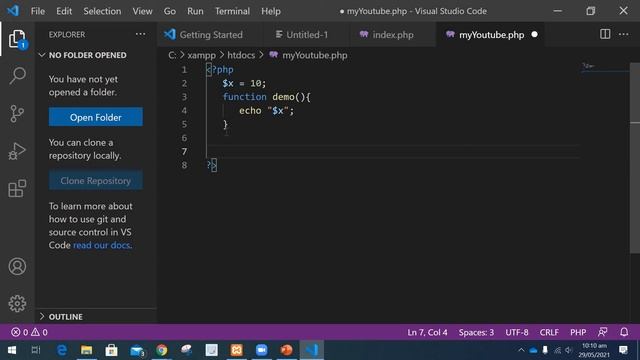Open the Run menu

coord(195,11)
